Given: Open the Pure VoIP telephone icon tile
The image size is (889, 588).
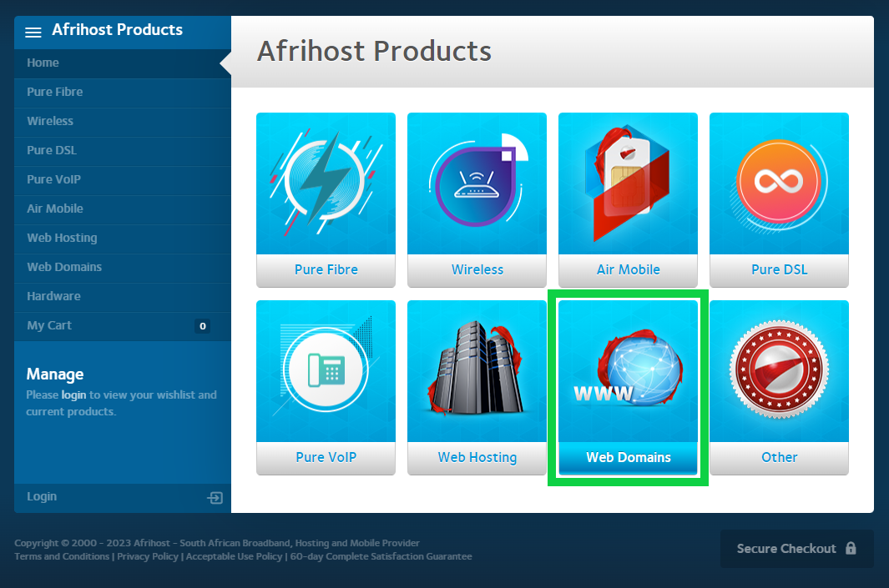Looking at the screenshot, I should (x=326, y=372).
